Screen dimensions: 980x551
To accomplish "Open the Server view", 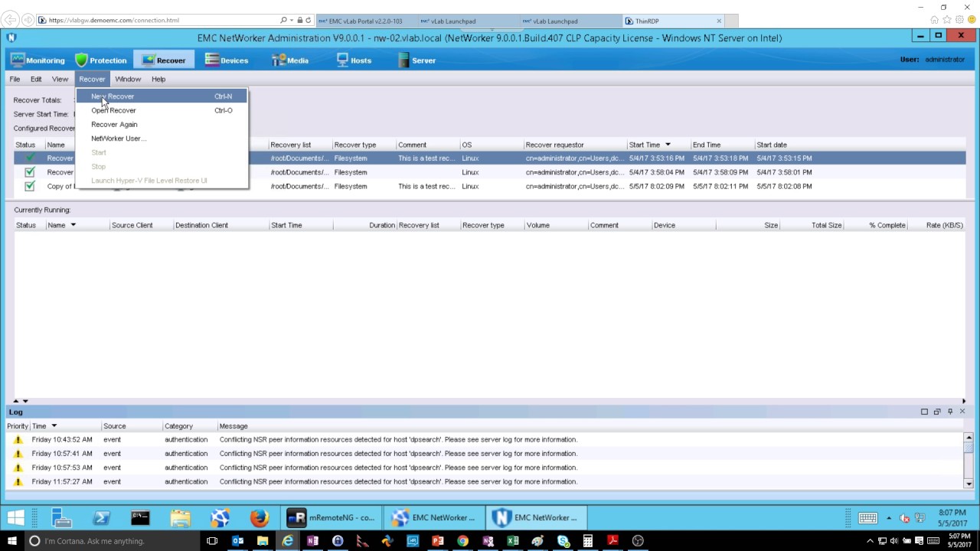I will [x=416, y=60].
